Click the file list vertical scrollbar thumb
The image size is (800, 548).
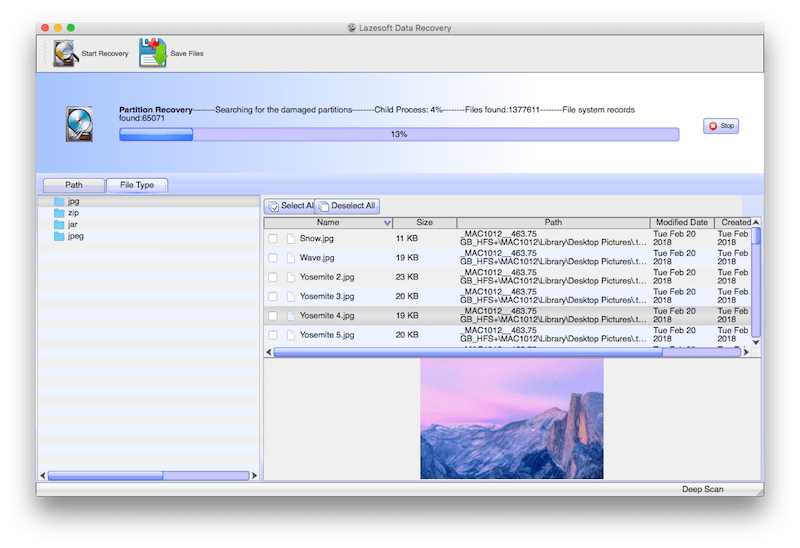click(x=756, y=236)
